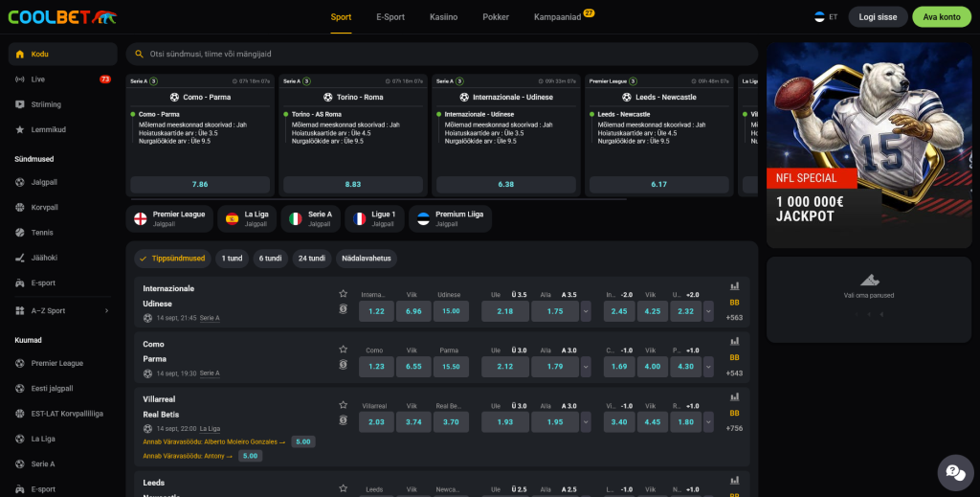The height and width of the screenshot is (497, 980).
Task: Open EST-LAT Korvpalliliiga in sidebar
Action: click(62, 414)
